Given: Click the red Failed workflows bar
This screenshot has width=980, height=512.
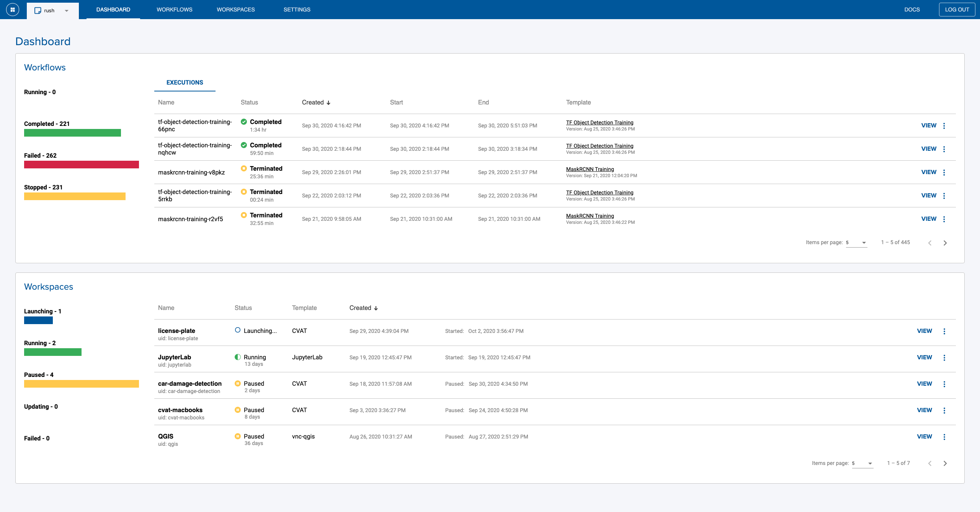Looking at the screenshot, I should click(81, 165).
